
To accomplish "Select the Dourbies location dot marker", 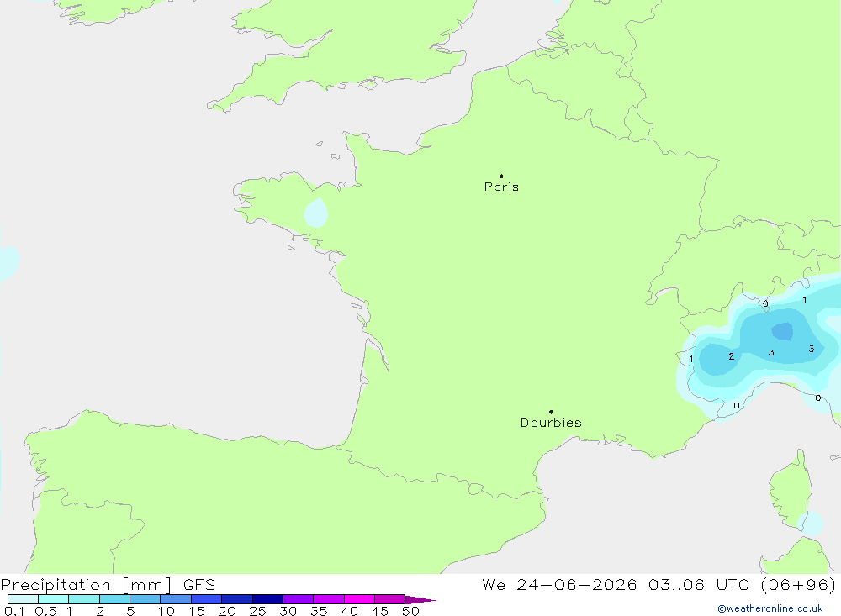I will coord(551,412).
